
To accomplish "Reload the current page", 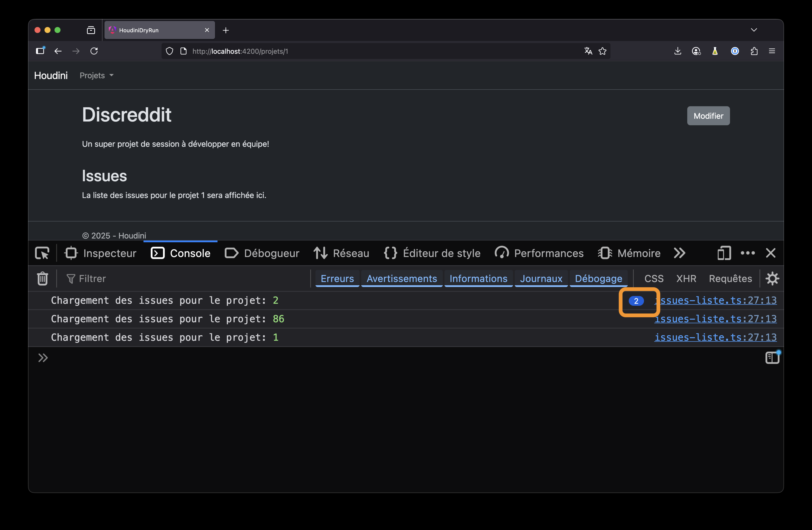I will (94, 51).
